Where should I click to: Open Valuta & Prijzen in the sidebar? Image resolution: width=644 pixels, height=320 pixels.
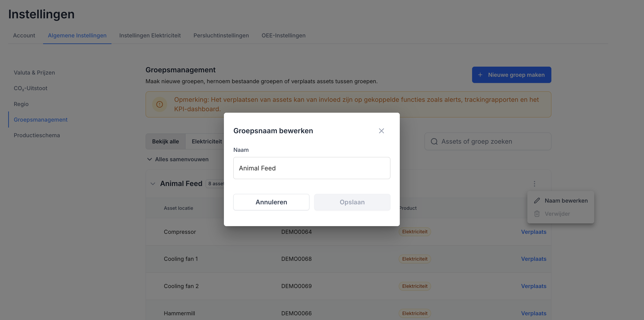click(x=34, y=73)
